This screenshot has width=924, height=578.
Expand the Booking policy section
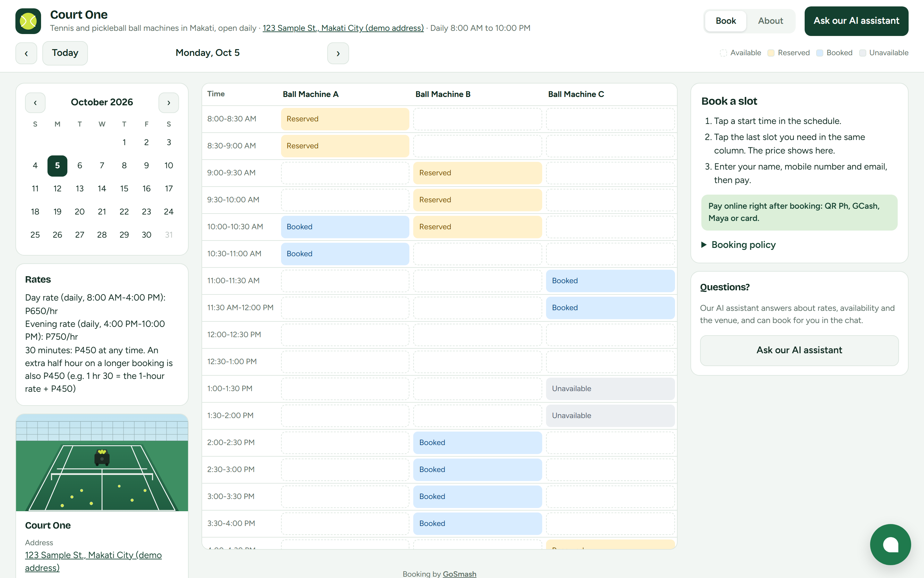739,245
